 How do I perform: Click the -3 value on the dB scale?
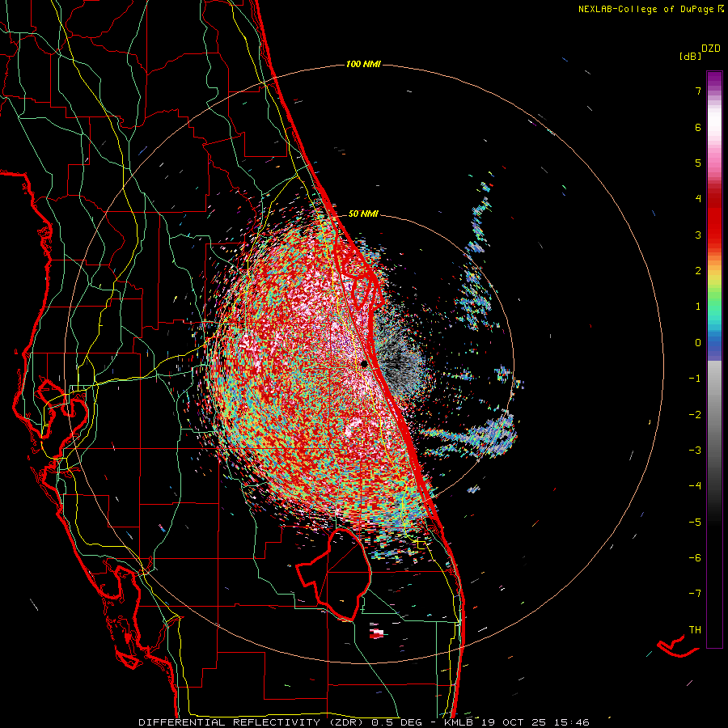pos(695,451)
